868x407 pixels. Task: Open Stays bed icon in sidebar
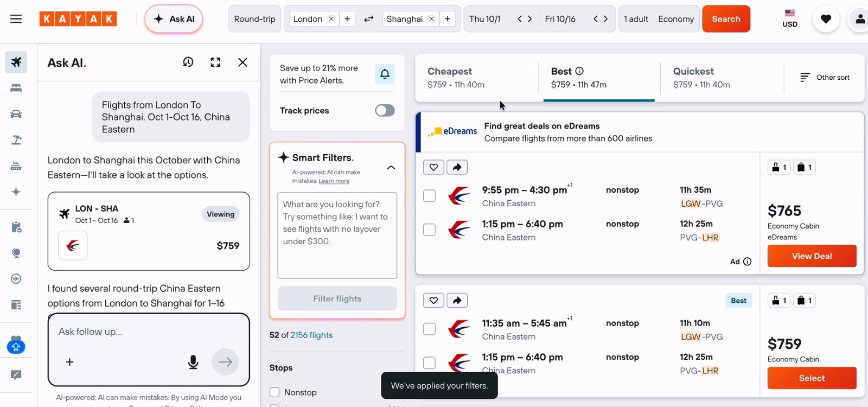click(16, 88)
